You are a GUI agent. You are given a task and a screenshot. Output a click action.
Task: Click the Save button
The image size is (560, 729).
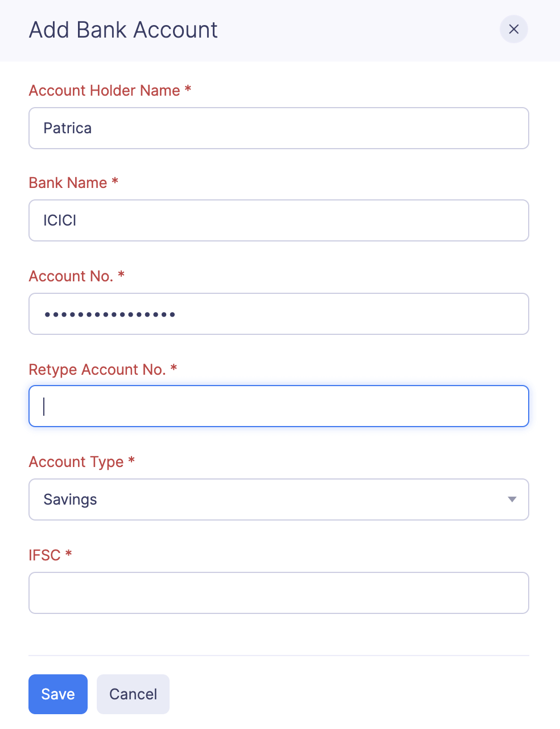tap(57, 694)
